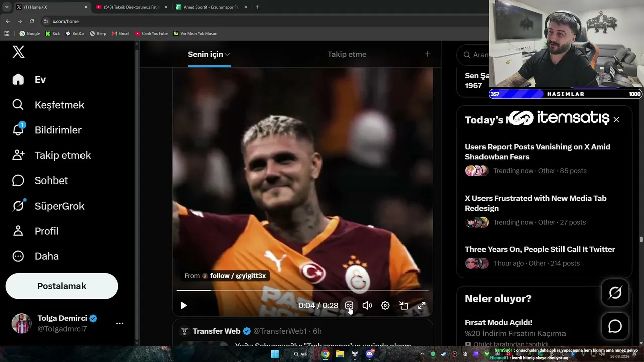
Task: Close the Home / X tab
Action: coord(86,7)
